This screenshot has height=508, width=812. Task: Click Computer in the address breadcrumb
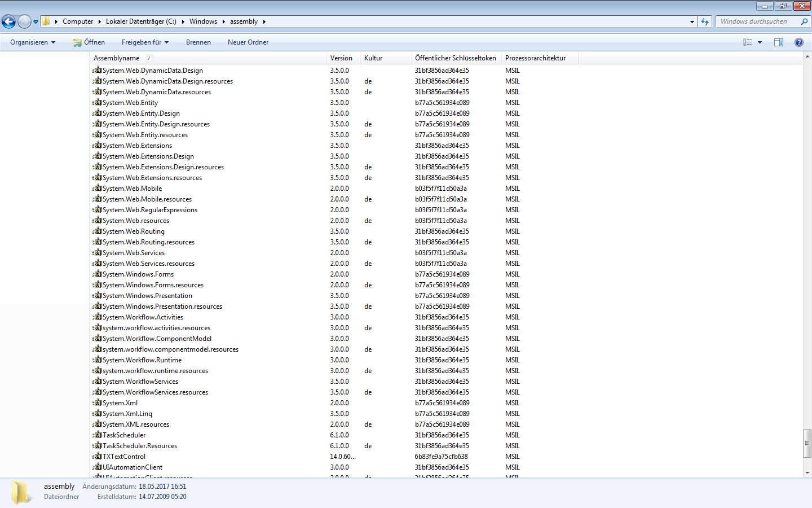pyautogui.click(x=78, y=21)
